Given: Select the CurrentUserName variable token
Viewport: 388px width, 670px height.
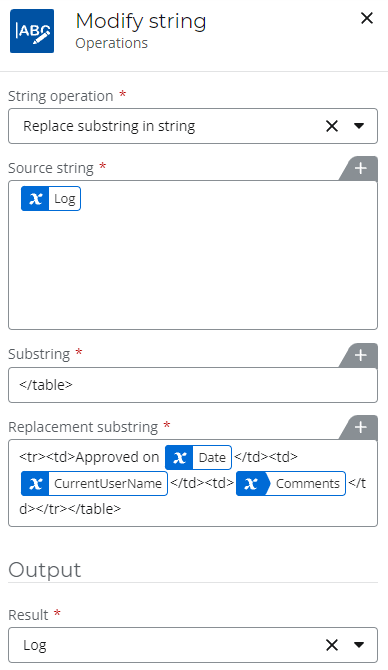Looking at the screenshot, I should (94, 483).
